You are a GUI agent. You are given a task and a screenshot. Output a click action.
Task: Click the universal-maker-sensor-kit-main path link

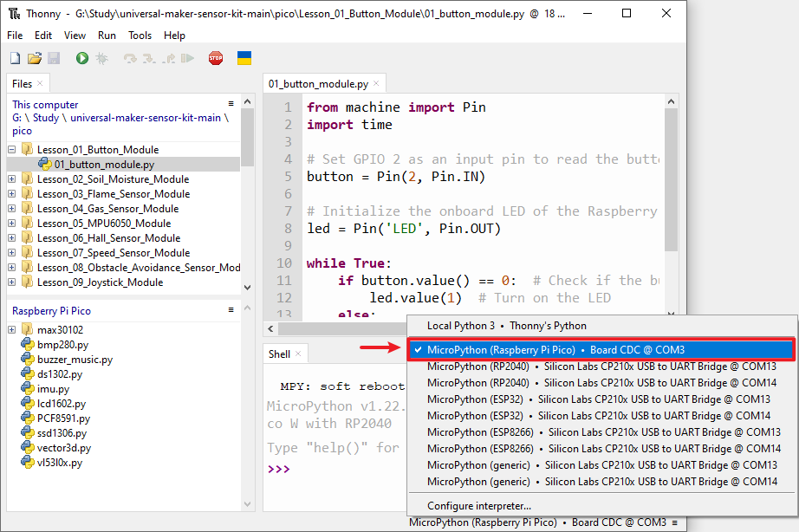(146, 118)
